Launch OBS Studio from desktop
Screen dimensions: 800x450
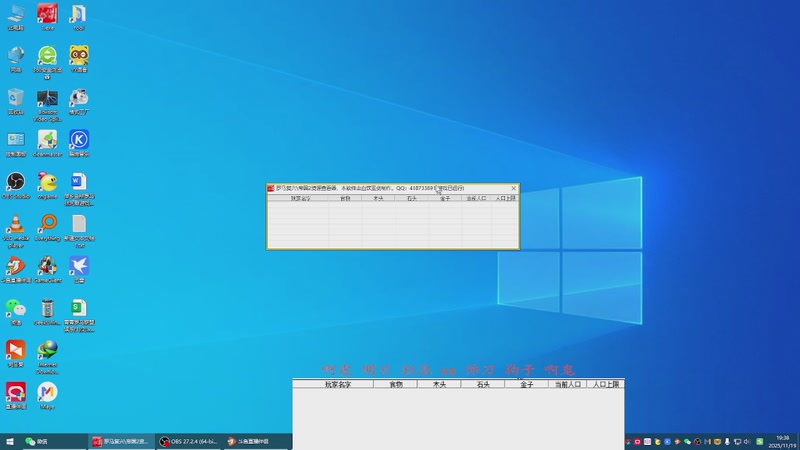click(16, 185)
